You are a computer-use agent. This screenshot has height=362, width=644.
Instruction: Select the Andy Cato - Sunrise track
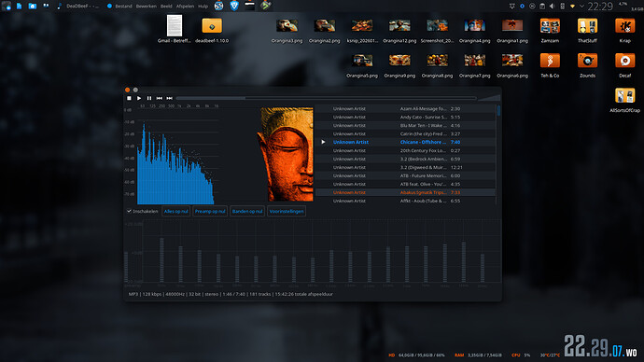coord(405,117)
